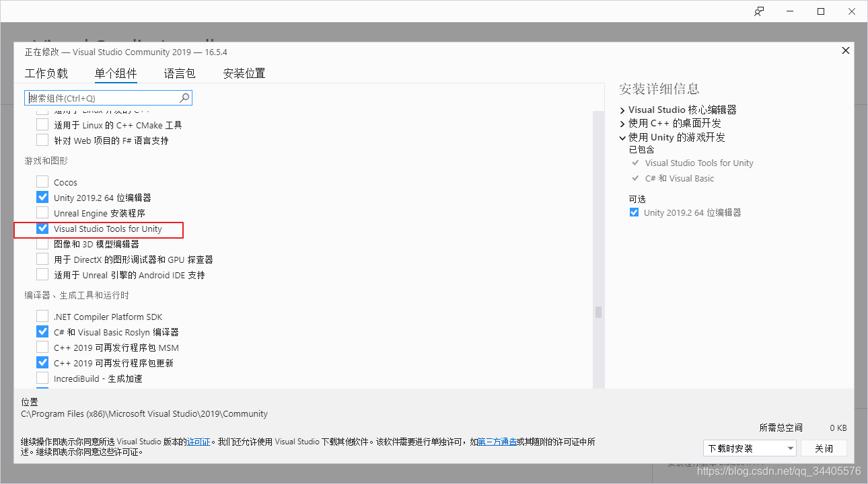Collapse 使用 Unity 的游戏开发 details
Image resolution: width=868 pixels, height=484 pixels.
pos(622,137)
